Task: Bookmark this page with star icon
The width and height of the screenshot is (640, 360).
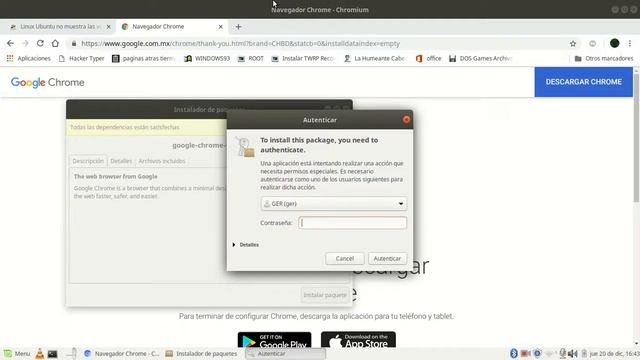Action: (x=573, y=43)
